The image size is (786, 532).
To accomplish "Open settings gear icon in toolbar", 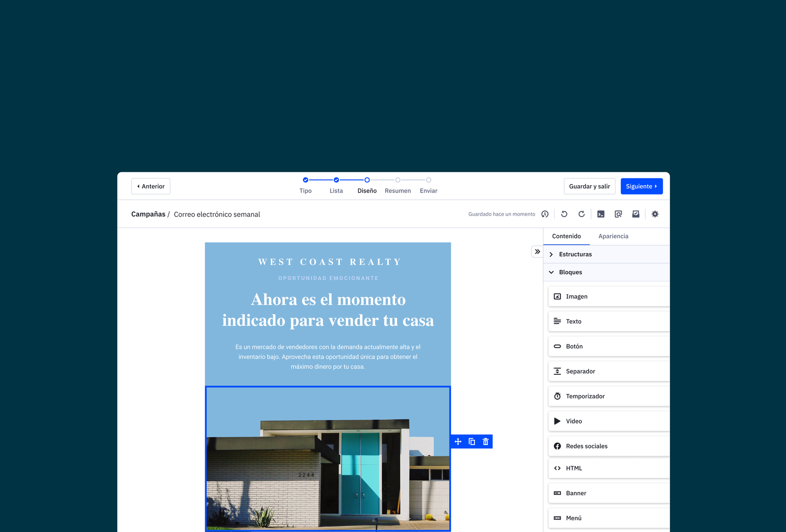I will coord(655,214).
